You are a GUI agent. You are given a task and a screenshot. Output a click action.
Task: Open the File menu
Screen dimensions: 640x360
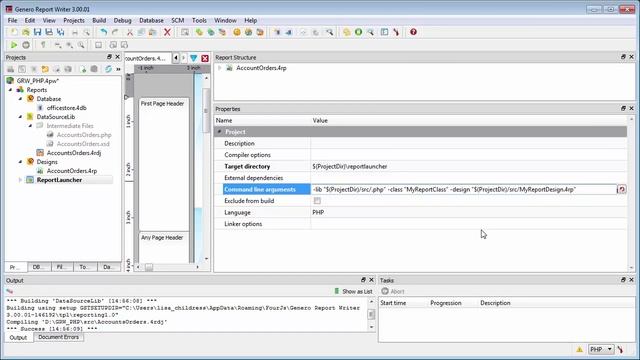pos(12,20)
